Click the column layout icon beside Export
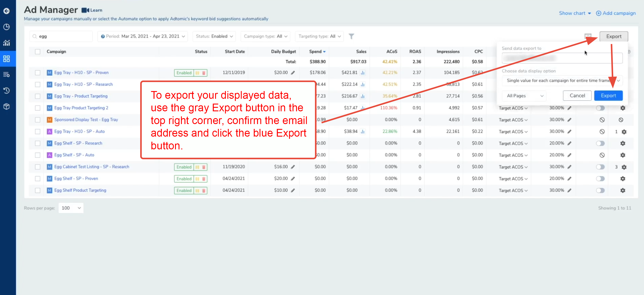 point(588,37)
